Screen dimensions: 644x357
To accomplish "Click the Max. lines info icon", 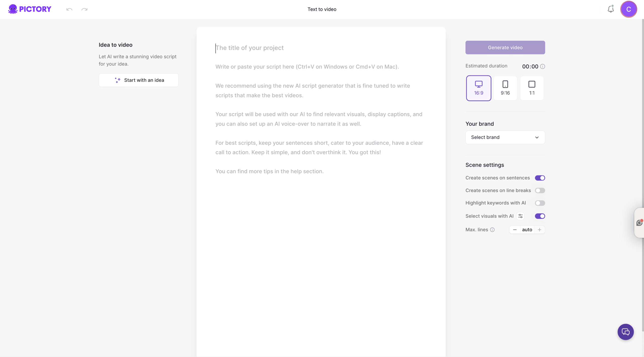I will [492, 230].
